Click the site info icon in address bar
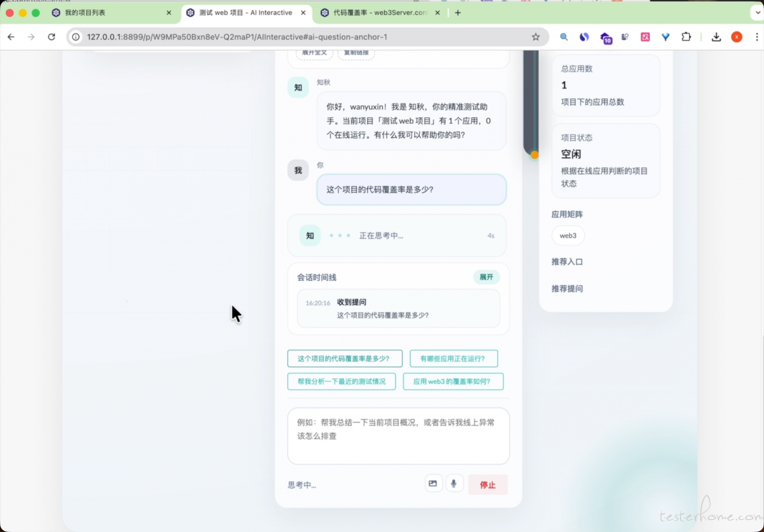The width and height of the screenshot is (764, 532). click(76, 37)
